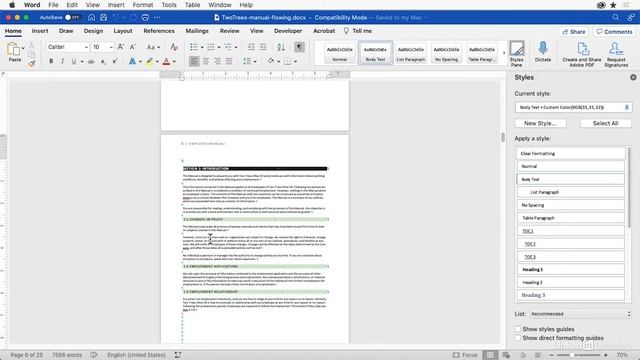The image size is (640, 360).
Task: Toggle Bold formatting
Action: tap(51, 61)
